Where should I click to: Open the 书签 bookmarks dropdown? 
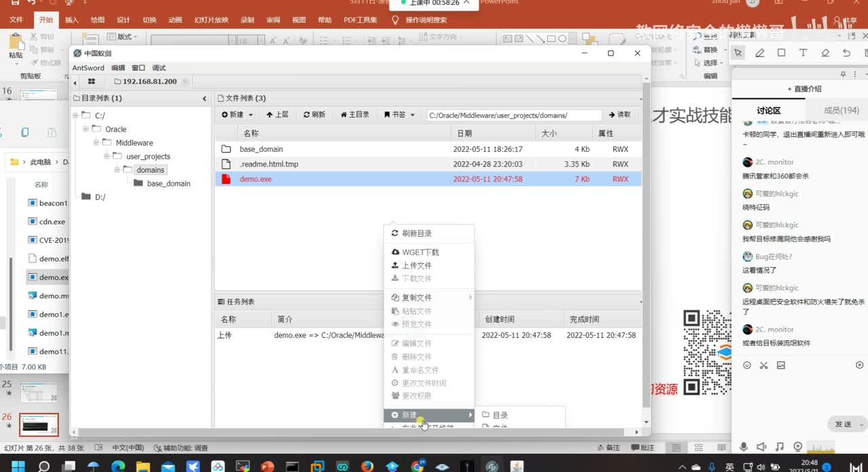(x=399, y=115)
